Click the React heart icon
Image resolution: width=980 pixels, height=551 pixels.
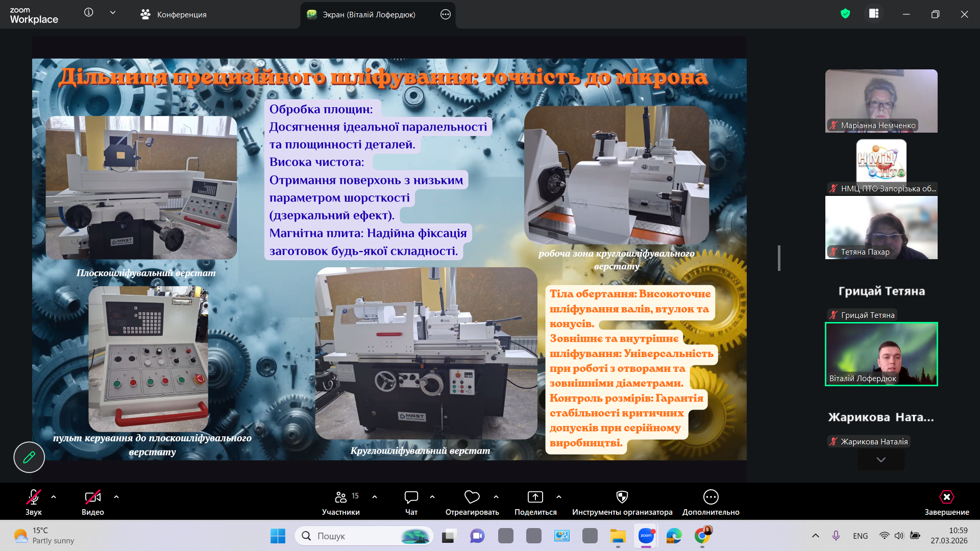tap(472, 497)
